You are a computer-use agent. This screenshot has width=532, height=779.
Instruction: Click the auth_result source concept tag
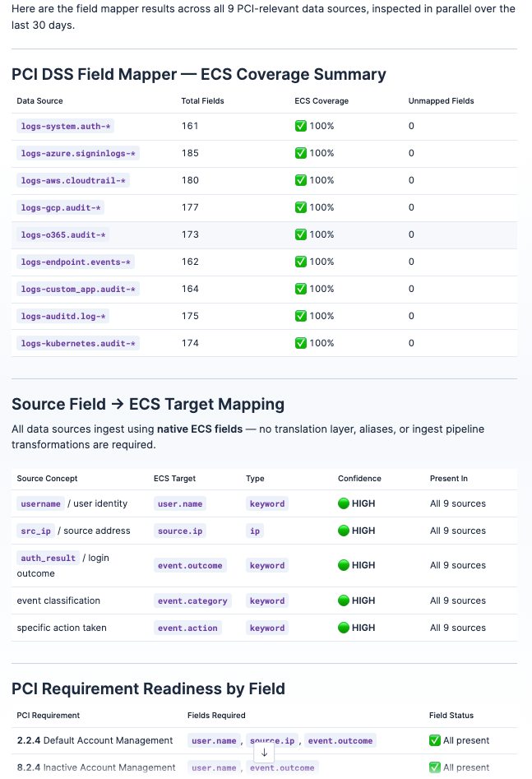(x=49, y=558)
